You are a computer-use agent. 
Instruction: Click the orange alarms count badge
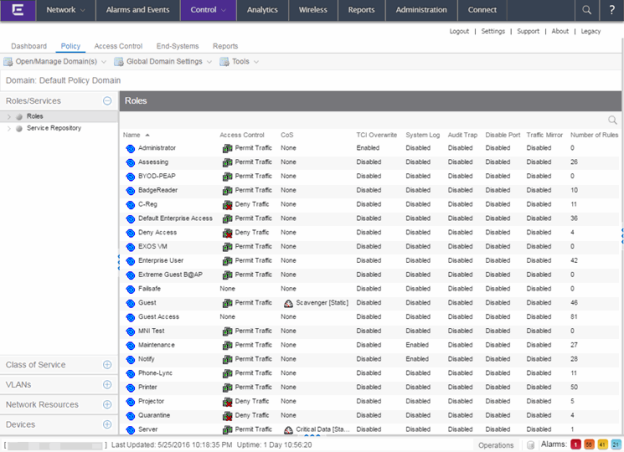pyautogui.click(x=589, y=444)
